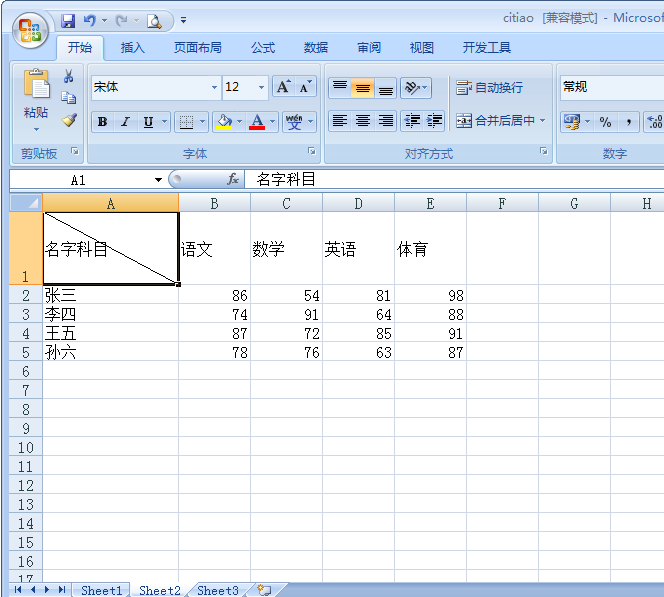This screenshot has height=597, width=664.
Task: Expand the borders dropdown arrow
Action: tap(202, 122)
